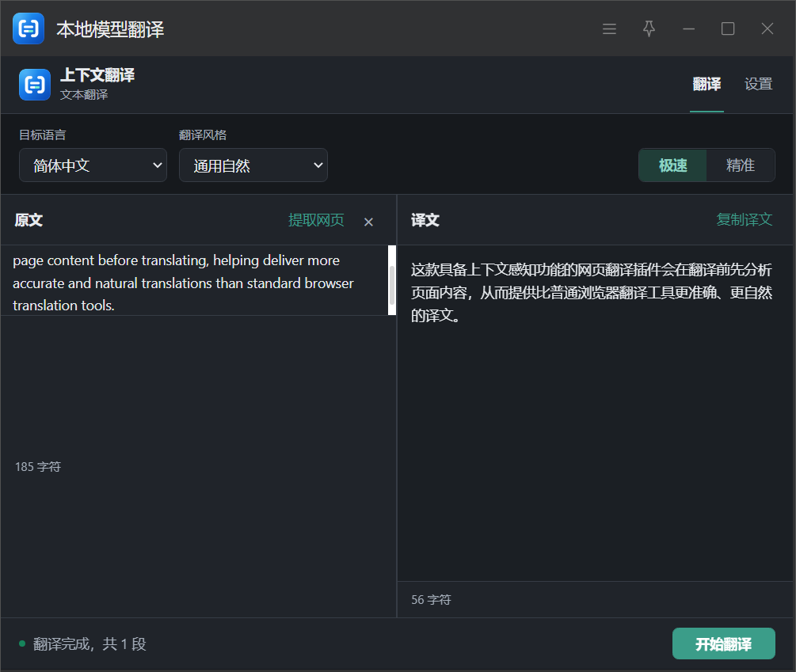This screenshot has height=672, width=796.
Task: Select the 极速 fast mode toggle
Action: 672,165
